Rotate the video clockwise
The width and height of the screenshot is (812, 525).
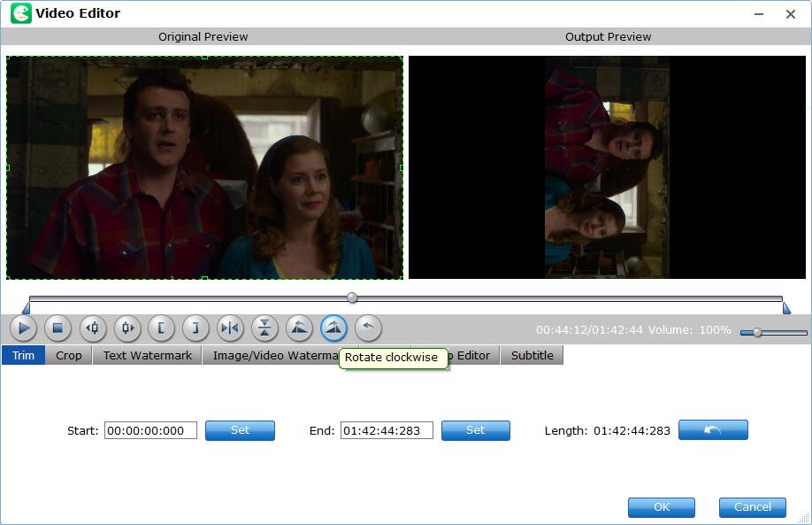click(x=333, y=328)
